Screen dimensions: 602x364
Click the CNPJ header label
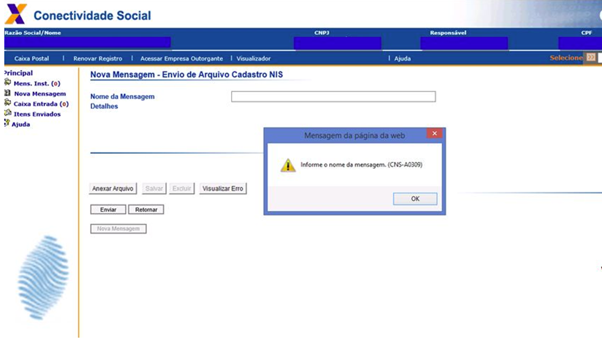coord(321,33)
